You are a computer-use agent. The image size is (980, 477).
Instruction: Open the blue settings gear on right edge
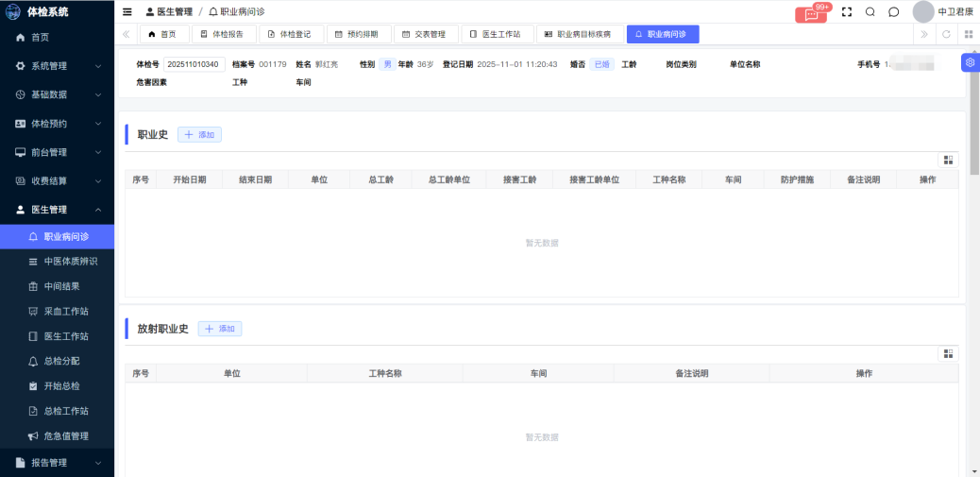coord(970,62)
